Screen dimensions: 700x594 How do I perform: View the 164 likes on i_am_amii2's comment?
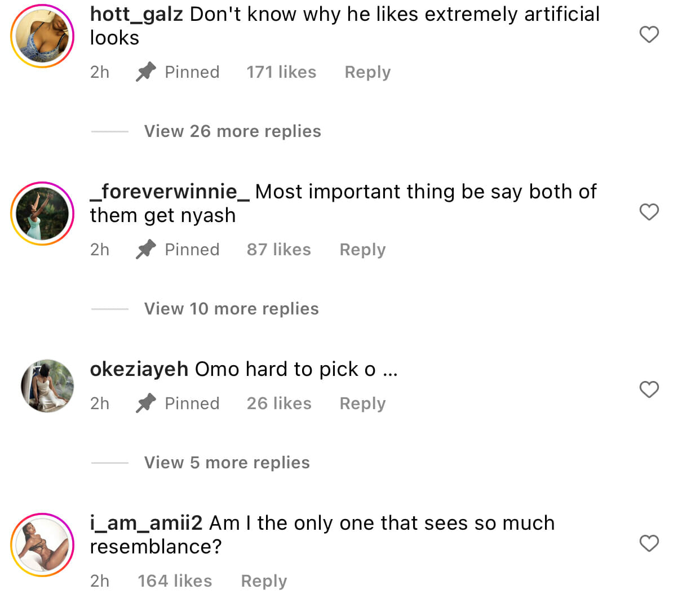(x=175, y=581)
